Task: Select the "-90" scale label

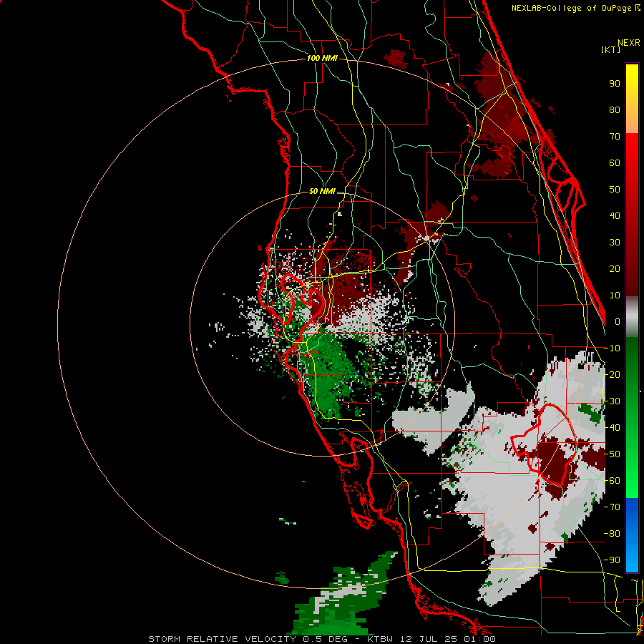Action: 612,560
